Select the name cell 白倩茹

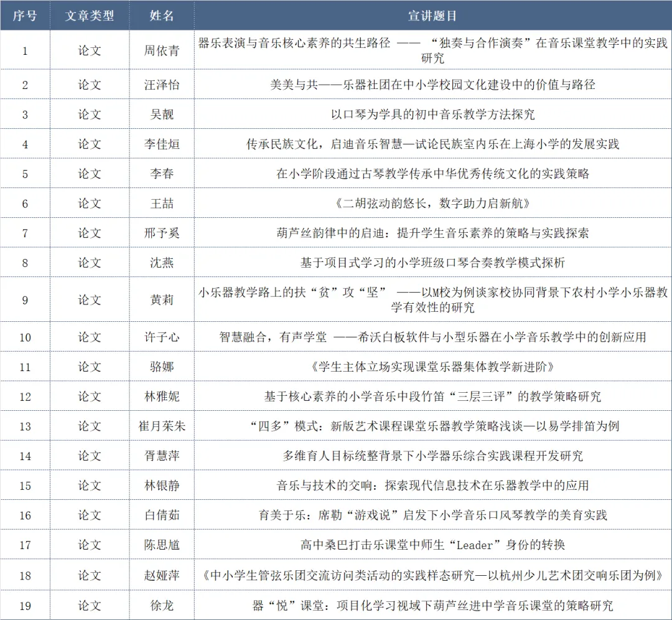[x=162, y=515]
